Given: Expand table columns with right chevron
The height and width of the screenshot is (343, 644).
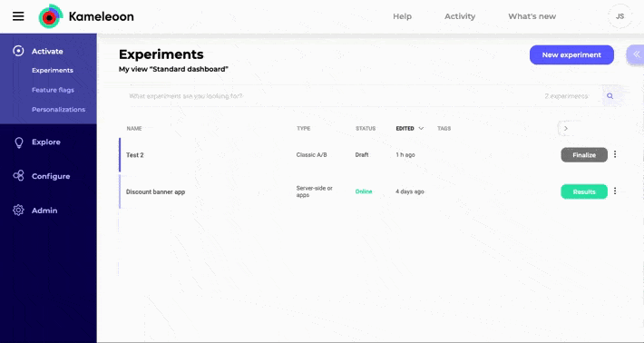Looking at the screenshot, I should [566, 128].
